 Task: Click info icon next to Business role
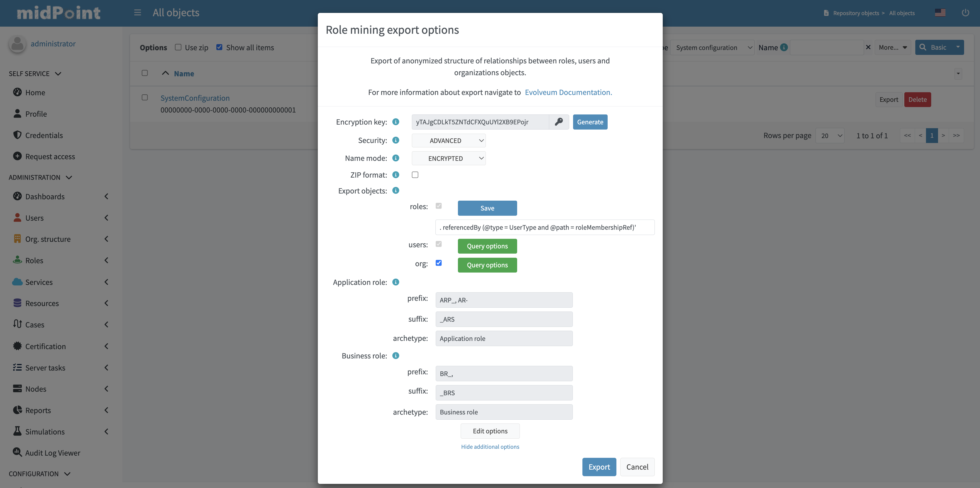(396, 355)
